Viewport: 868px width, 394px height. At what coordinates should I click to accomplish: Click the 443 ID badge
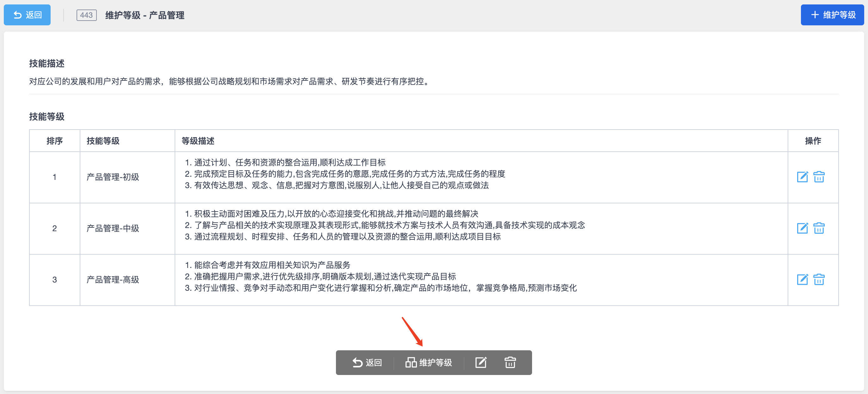87,15
